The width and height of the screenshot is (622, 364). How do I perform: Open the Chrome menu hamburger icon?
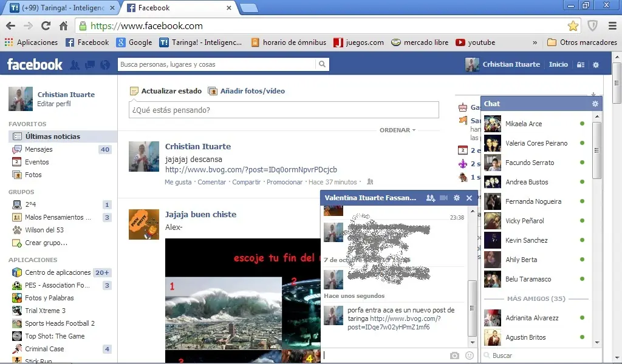pyautogui.click(x=612, y=26)
